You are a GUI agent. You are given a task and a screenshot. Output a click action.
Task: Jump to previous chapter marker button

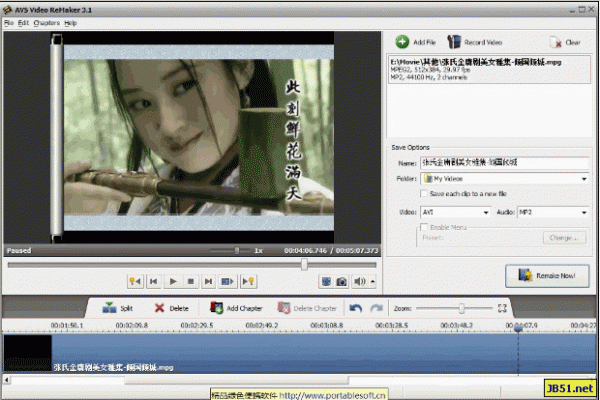135,281
